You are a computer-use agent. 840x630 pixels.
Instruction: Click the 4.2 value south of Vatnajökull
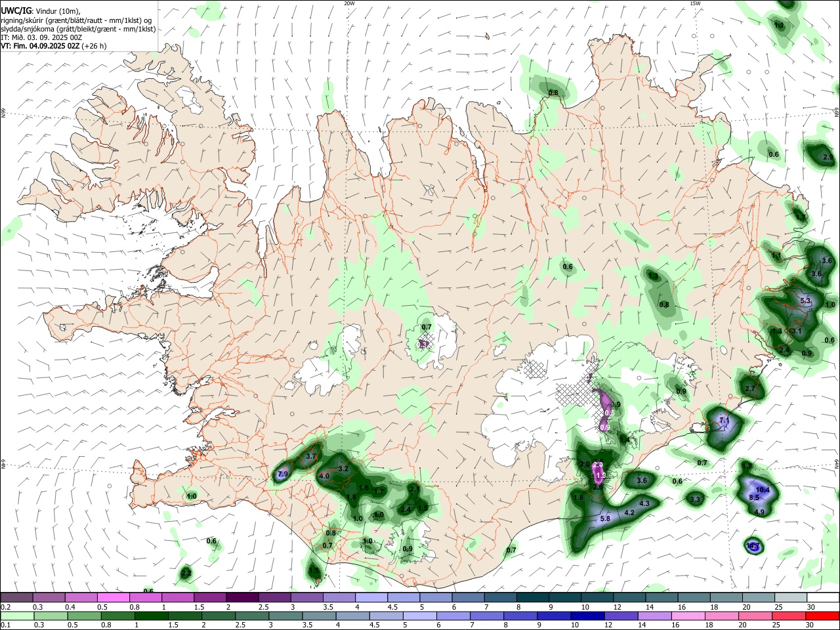pyautogui.click(x=629, y=513)
